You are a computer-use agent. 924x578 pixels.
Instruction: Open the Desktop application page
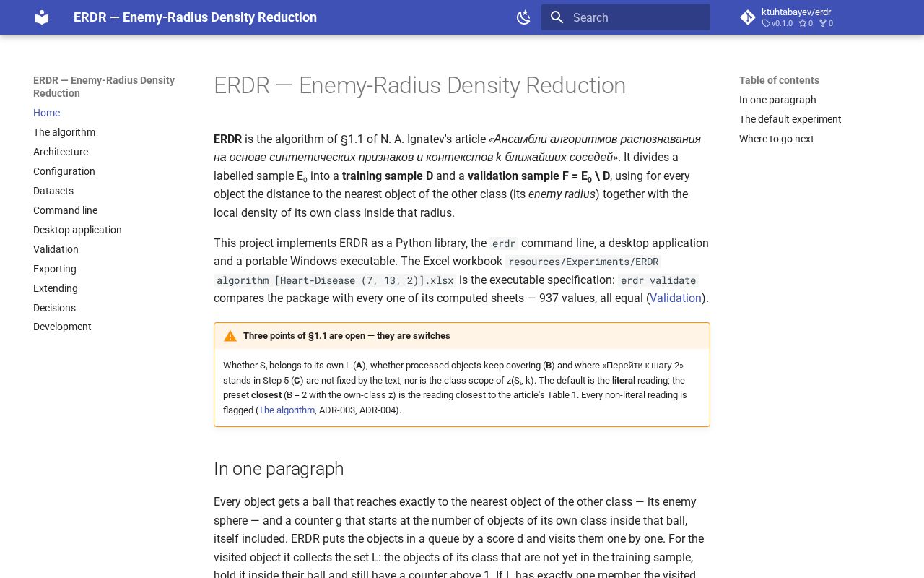pyautogui.click(x=77, y=230)
